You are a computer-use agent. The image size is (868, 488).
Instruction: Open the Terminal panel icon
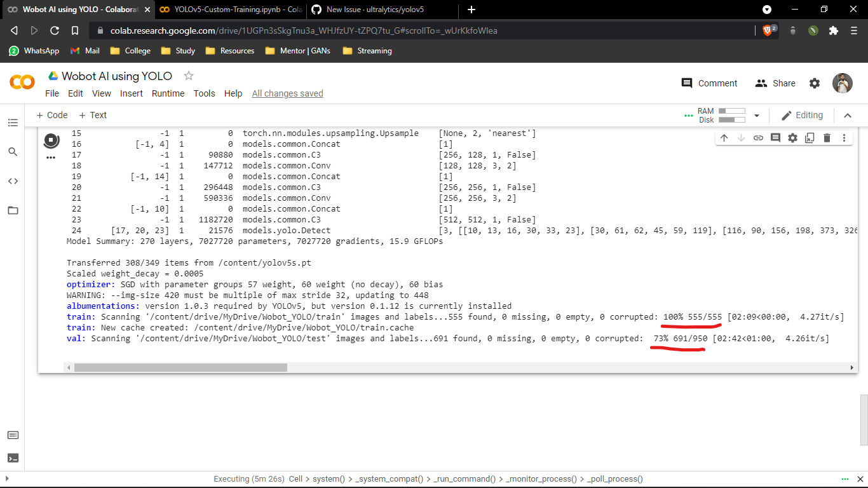13,457
